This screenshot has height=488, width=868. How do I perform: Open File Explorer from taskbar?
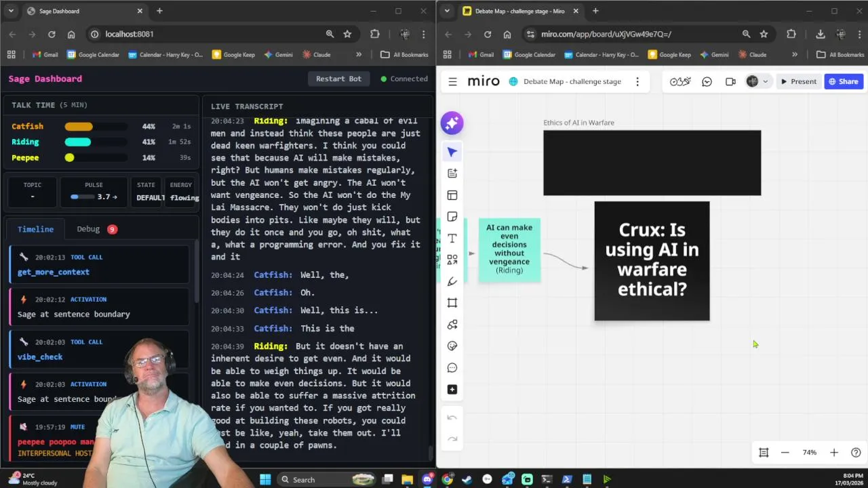point(407,479)
